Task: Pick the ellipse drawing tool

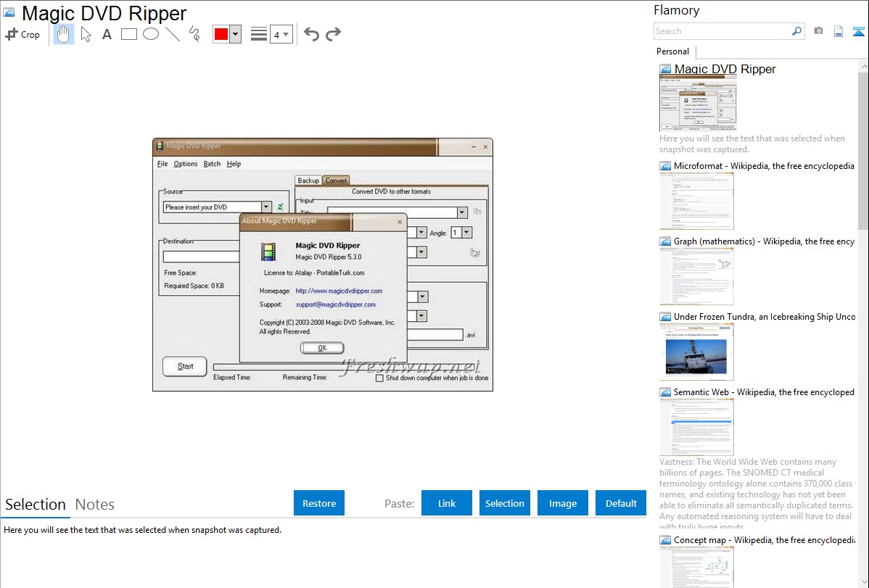Action: (151, 34)
